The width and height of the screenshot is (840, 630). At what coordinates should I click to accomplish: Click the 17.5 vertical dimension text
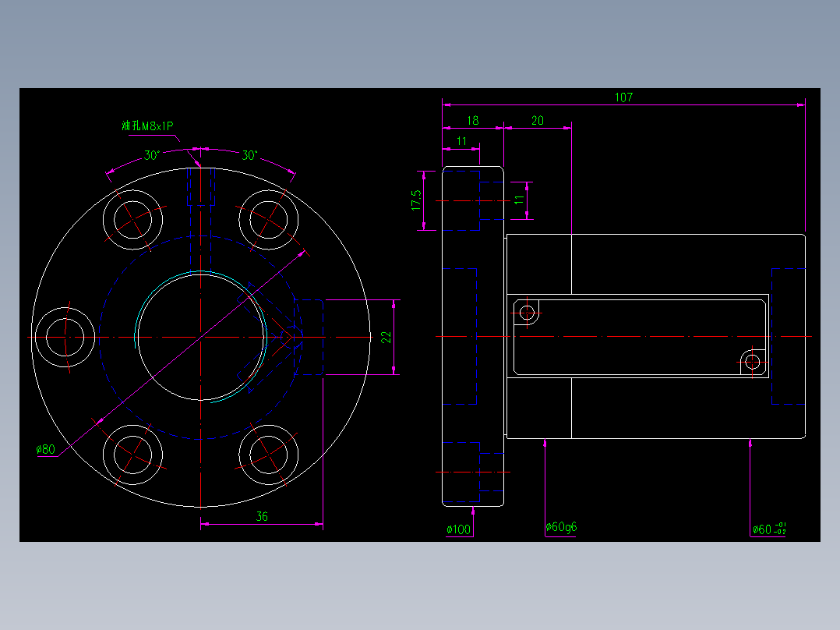(416, 200)
